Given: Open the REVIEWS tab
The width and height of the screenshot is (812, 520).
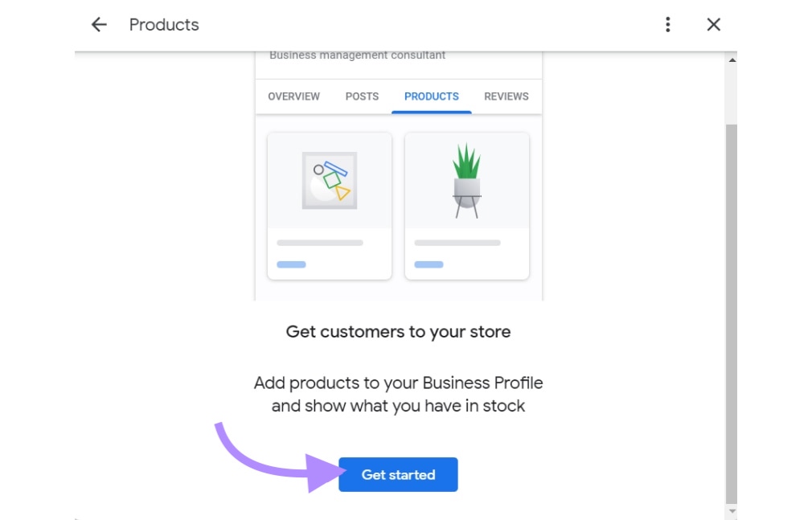Looking at the screenshot, I should pos(506,96).
